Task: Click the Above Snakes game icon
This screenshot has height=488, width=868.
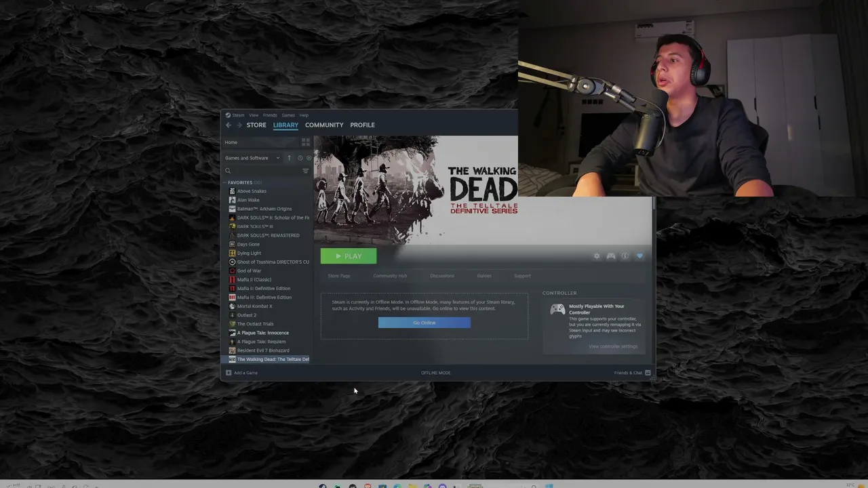Action: 232,191
